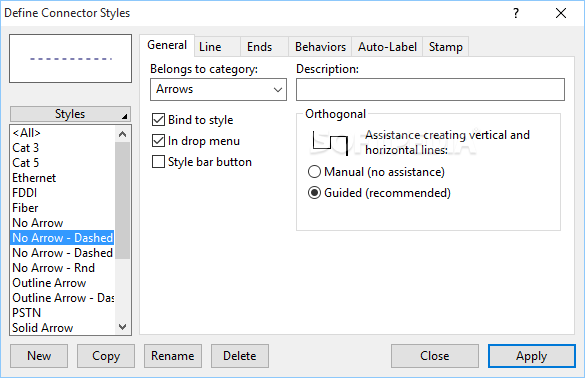Select <All> in the styles list
Viewport: 585px width, 378px height.
coord(62,133)
